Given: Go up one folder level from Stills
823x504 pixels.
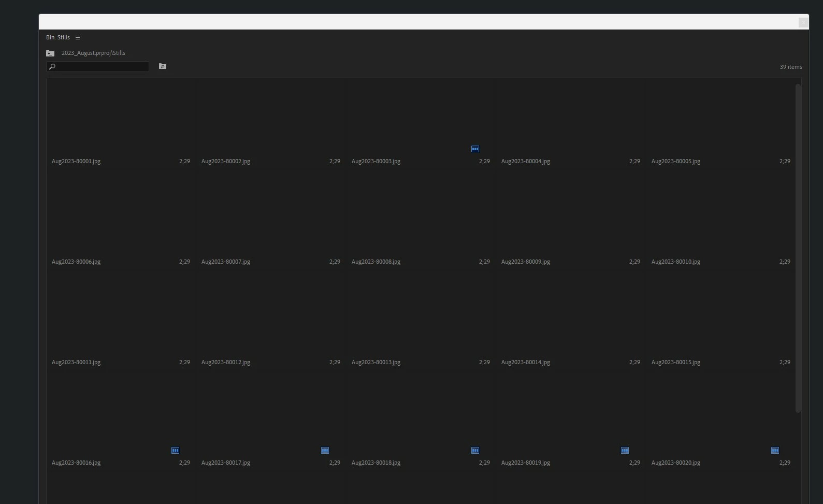Looking at the screenshot, I should [x=50, y=53].
